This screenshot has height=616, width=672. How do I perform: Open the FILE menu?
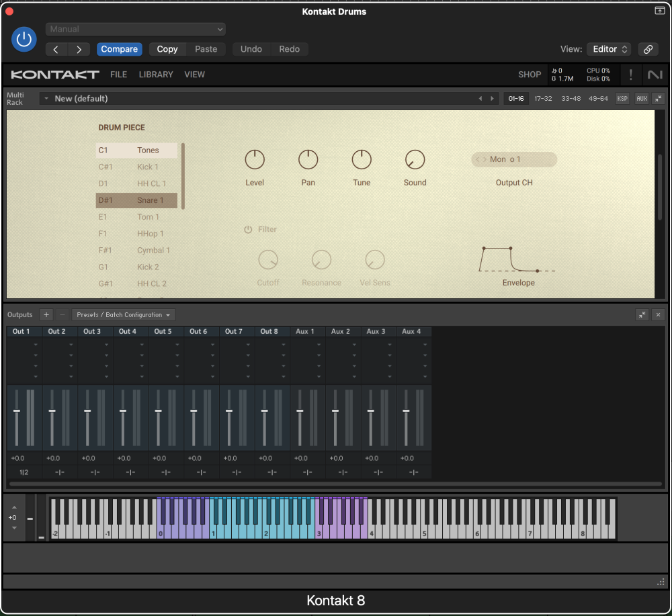[118, 75]
